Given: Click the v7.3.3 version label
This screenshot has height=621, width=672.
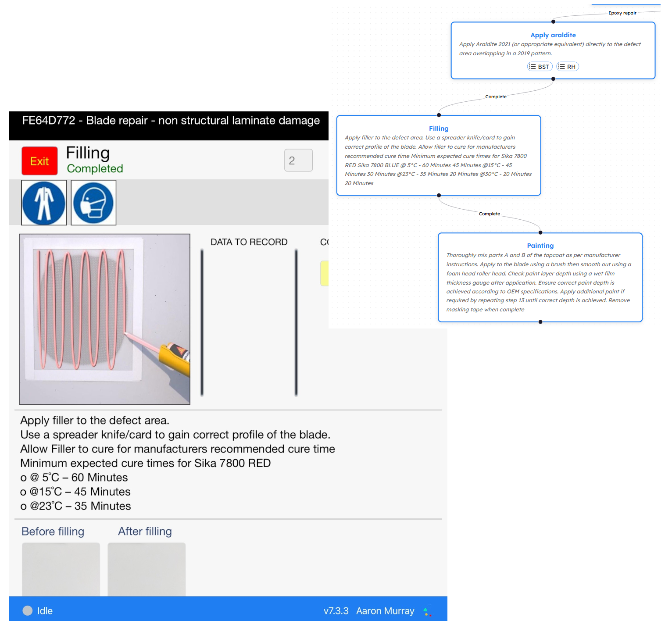Looking at the screenshot, I should [x=336, y=611].
